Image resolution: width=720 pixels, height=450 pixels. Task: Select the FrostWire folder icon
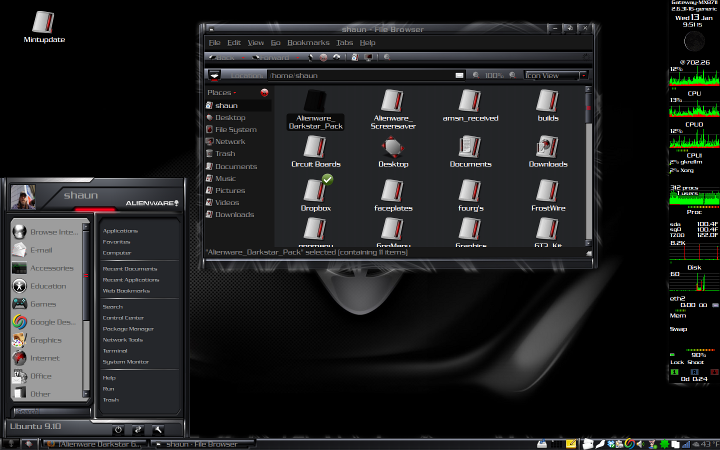coord(548,191)
